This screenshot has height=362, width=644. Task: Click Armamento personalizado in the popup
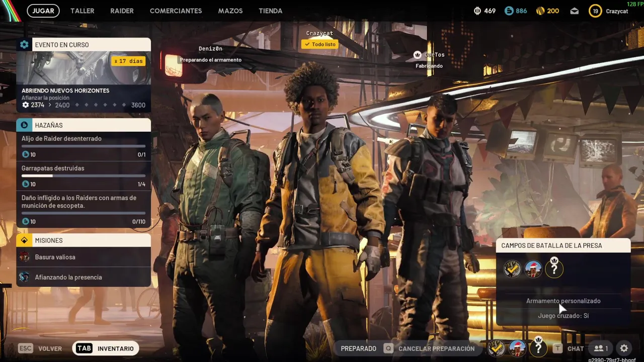563,301
